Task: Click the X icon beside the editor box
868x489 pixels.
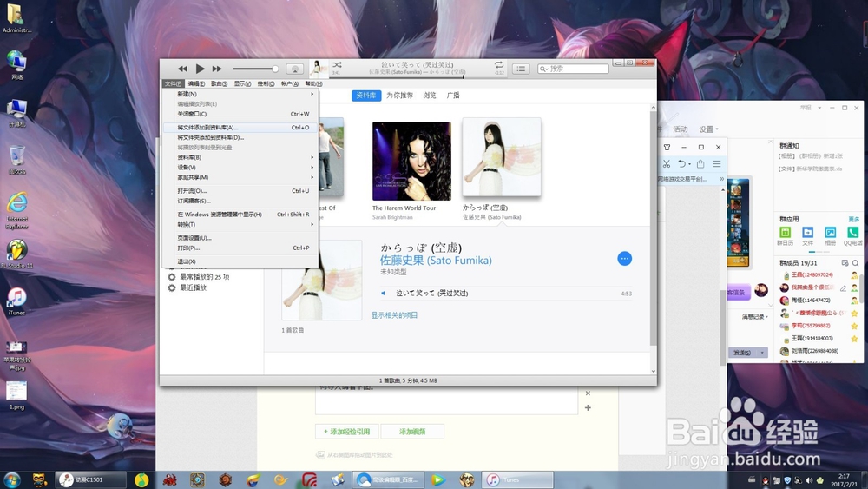Action: 588,393
